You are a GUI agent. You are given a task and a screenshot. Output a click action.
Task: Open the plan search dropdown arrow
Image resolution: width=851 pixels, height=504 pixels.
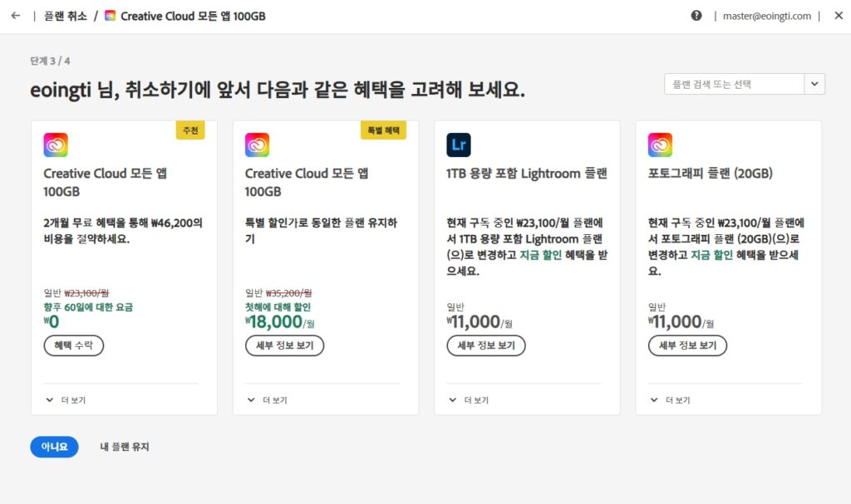point(814,84)
